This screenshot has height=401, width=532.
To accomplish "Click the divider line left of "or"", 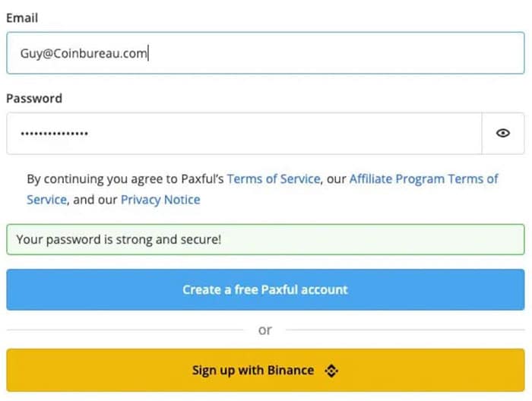I will (x=125, y=330).
